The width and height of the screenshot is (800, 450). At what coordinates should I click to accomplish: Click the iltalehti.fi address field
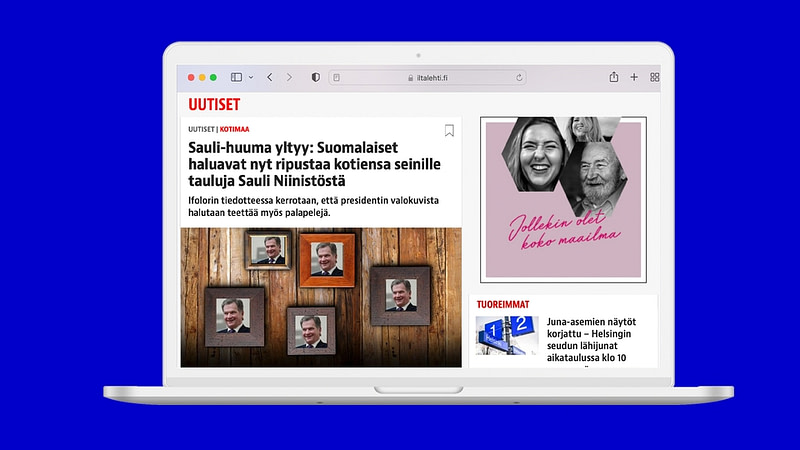[x=428, y=78]
